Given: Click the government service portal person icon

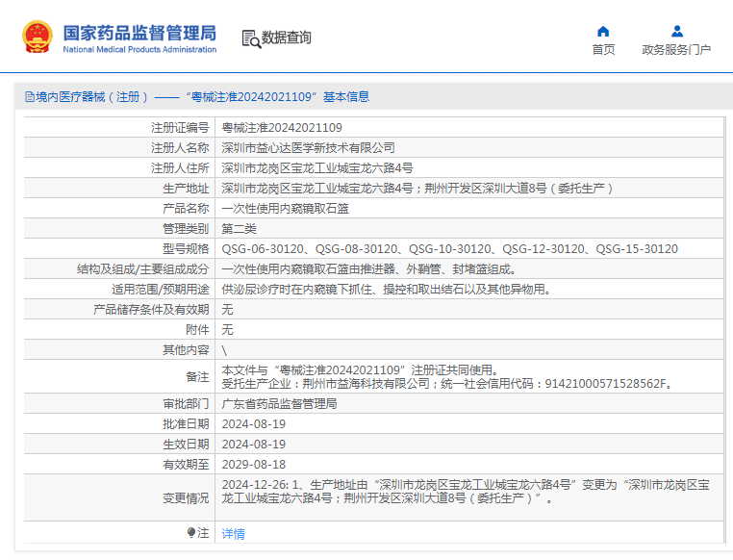Looking at the screenshot, I should tap(676, 32).
